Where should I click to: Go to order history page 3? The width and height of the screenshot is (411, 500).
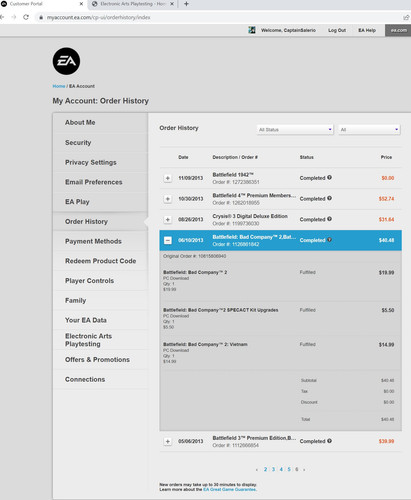coord(273,469)
